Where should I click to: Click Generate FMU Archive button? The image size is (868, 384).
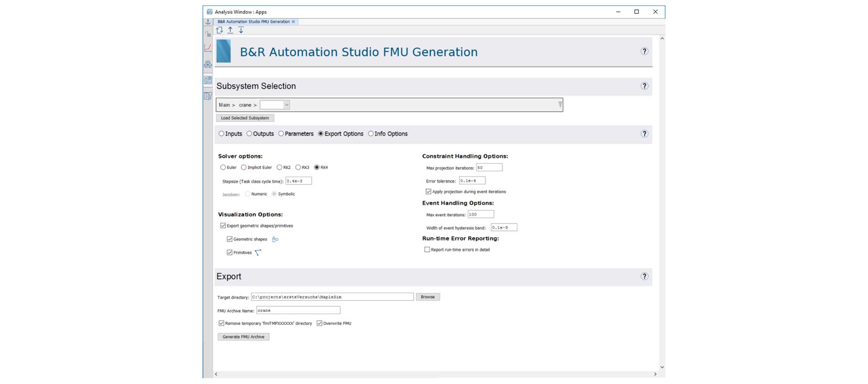tap(243, 337)
